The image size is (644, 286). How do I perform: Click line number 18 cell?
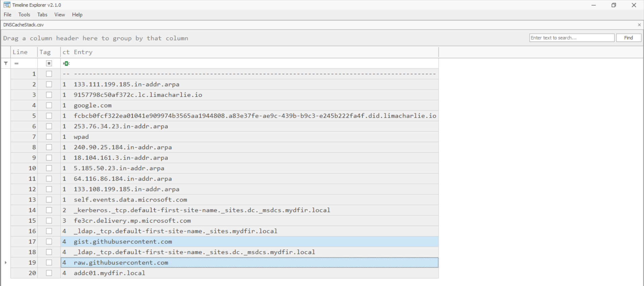click(24, 252)
